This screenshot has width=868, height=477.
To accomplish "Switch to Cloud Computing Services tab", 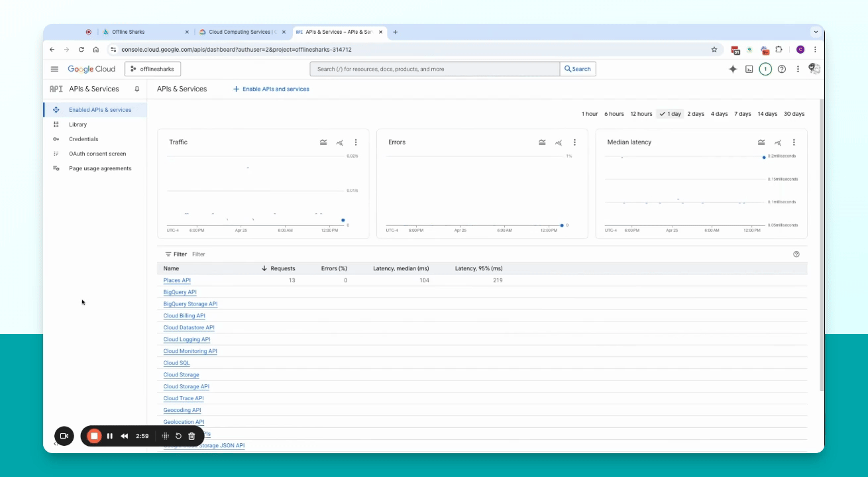I will click(x=243, y=32).
